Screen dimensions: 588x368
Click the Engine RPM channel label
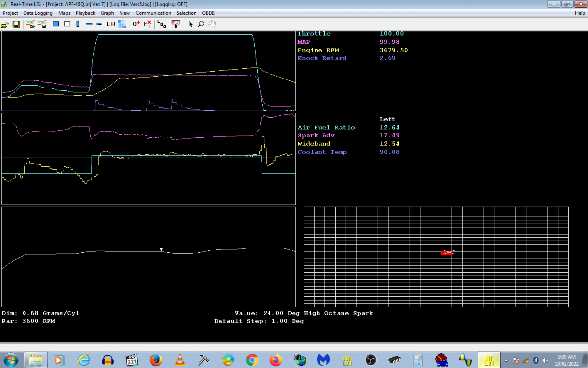[318, 50]
